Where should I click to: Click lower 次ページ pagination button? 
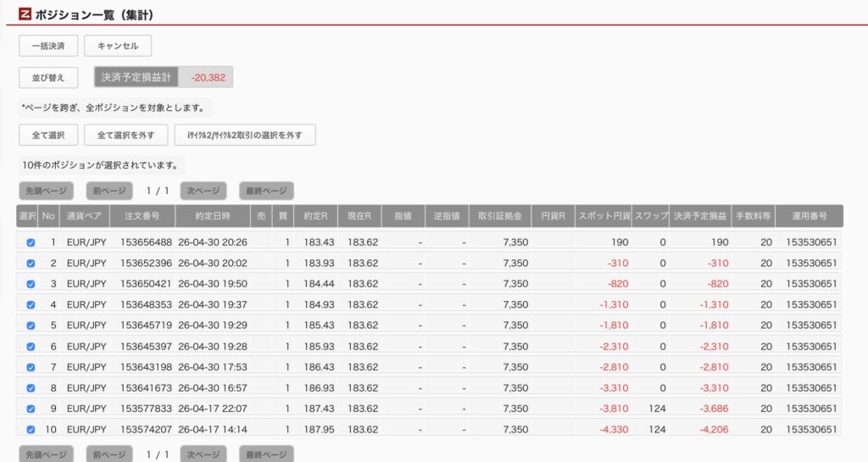pos(203,454)
